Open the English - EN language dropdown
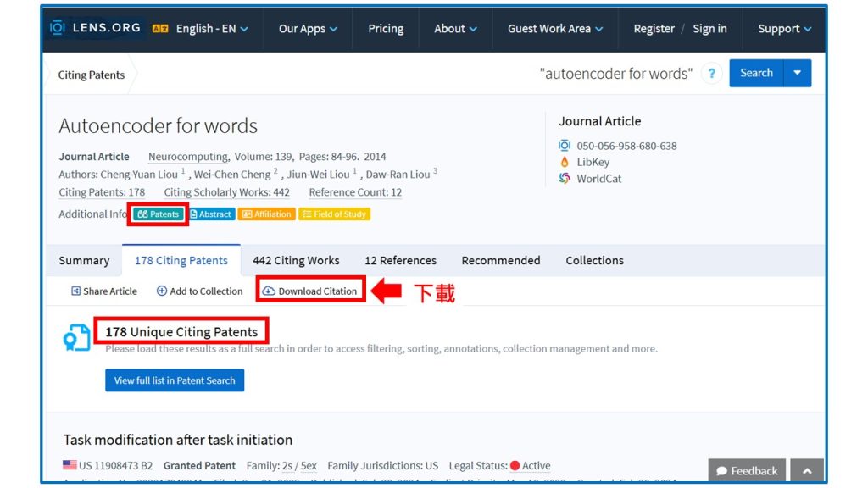This screenshot has width=868, height=488. click(x=212, y=29)
